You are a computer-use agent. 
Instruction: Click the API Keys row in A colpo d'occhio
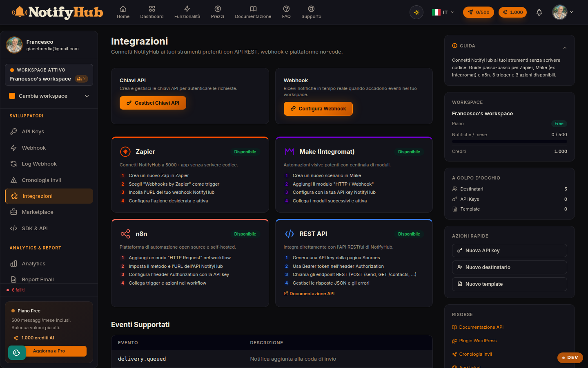click(x=510, y=199)
